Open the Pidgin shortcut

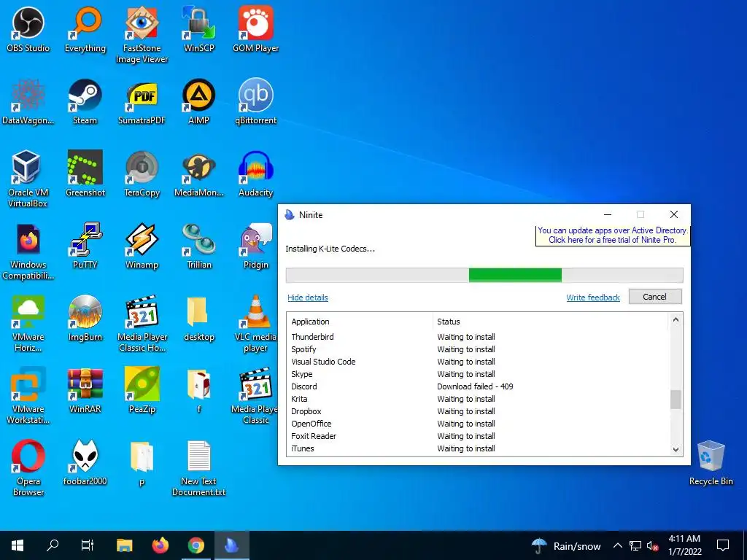256,246
